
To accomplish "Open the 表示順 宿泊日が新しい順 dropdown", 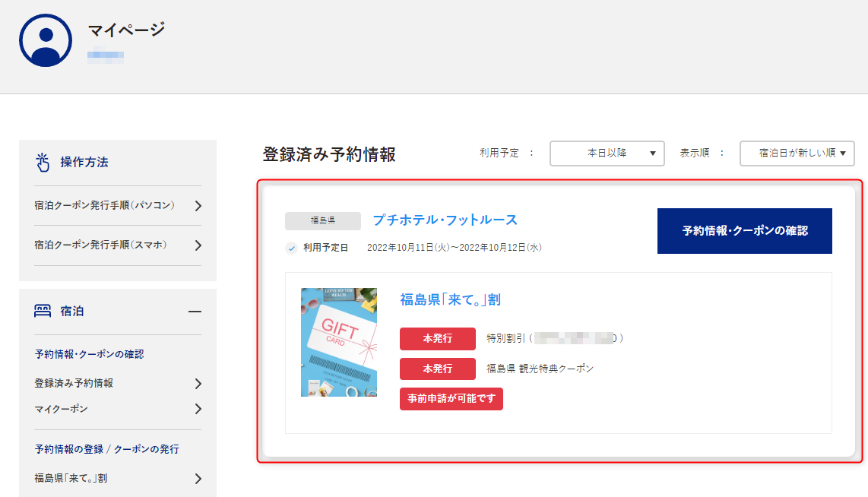I will [x=797, y=154].
